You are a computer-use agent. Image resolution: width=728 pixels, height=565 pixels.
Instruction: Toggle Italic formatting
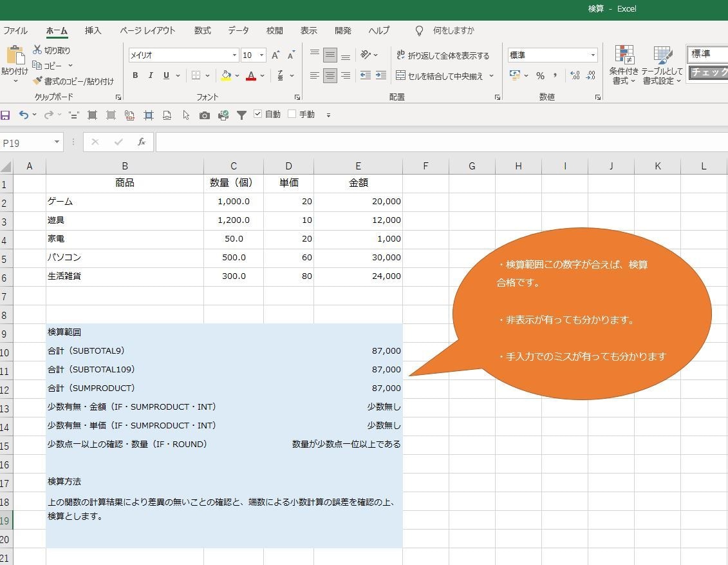click(x=151, y=75)
